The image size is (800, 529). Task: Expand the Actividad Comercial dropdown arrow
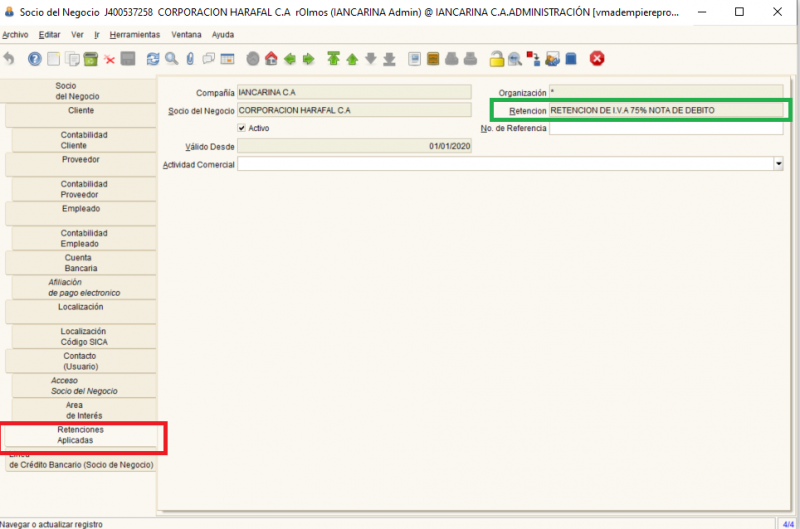[x=778, y=164]
